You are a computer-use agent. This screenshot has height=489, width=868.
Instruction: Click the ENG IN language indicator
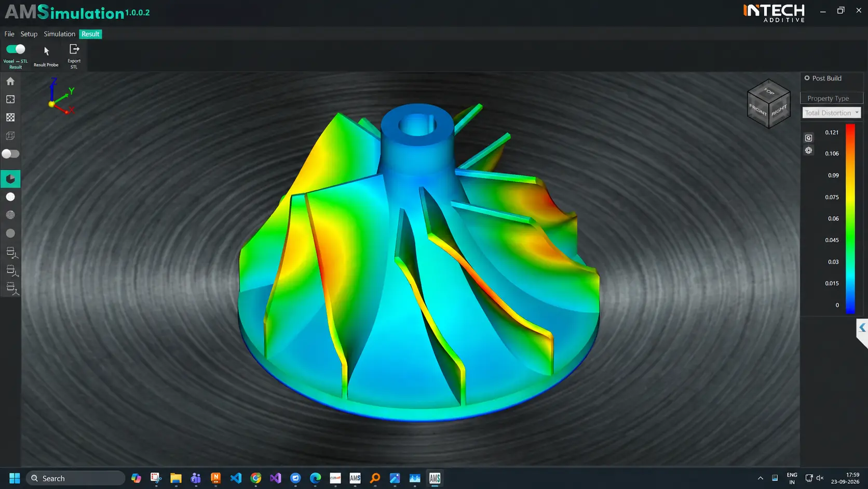click(x=792, y=478)
